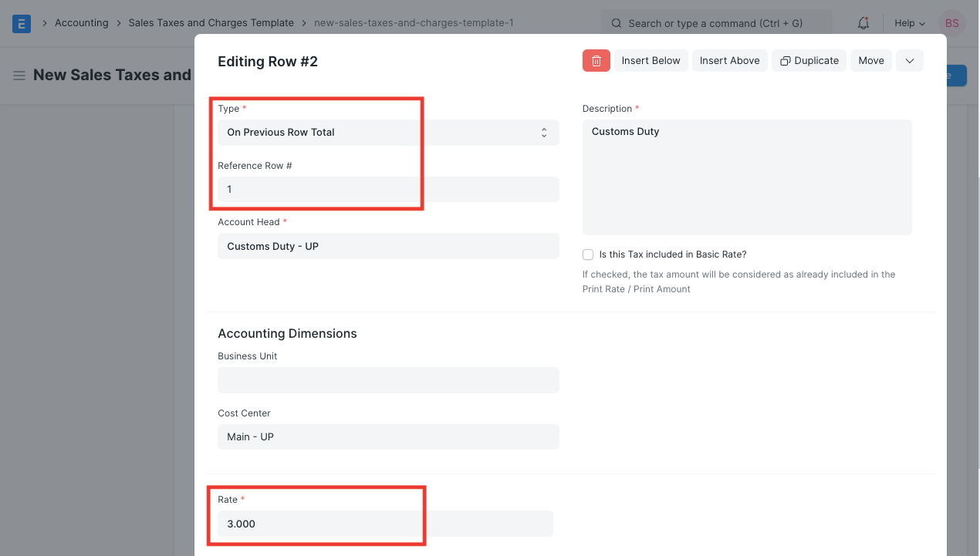Click the BS user avatar
The height and width of the screenshot is (556, 980).
(951, 23)
